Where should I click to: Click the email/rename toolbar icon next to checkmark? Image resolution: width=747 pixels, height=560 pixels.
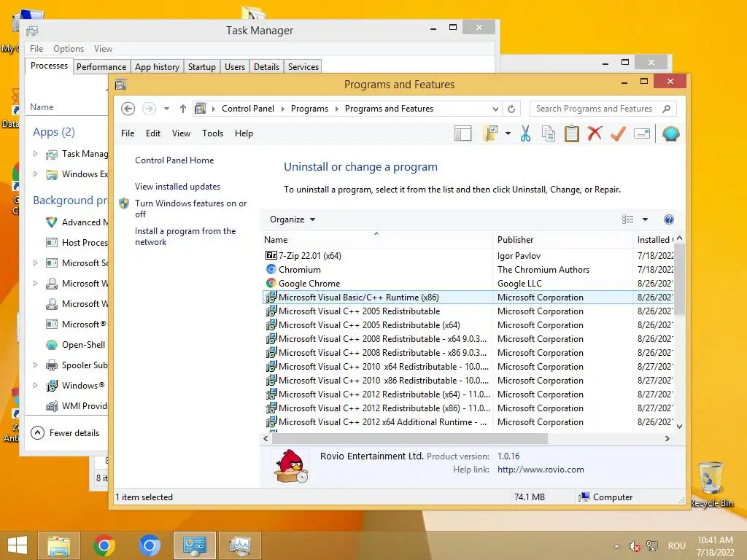coord(642,134)
